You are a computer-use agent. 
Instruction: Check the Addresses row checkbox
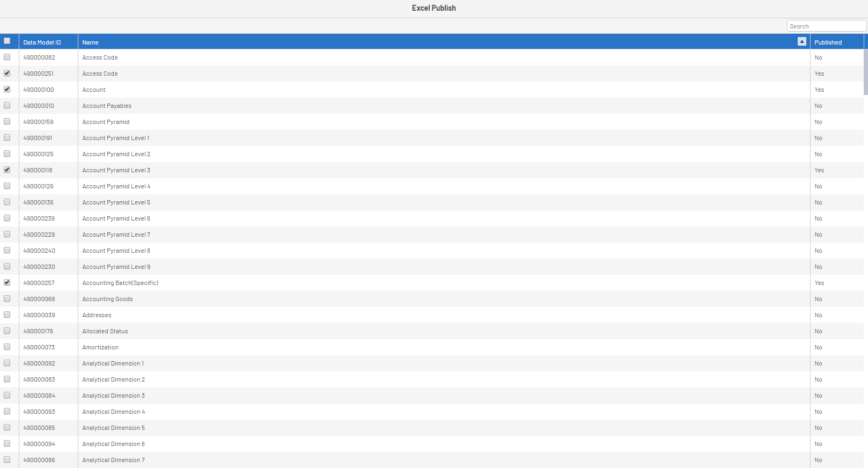coord(7,315)
